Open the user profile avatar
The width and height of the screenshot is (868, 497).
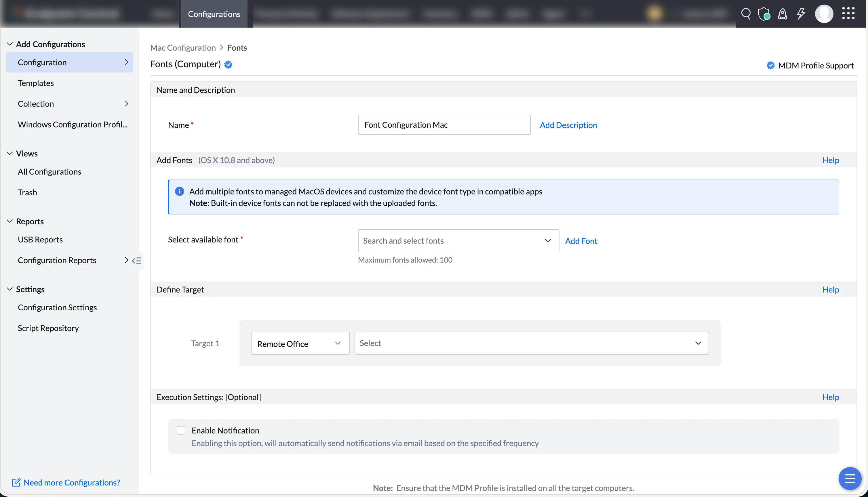coord(824,14)
